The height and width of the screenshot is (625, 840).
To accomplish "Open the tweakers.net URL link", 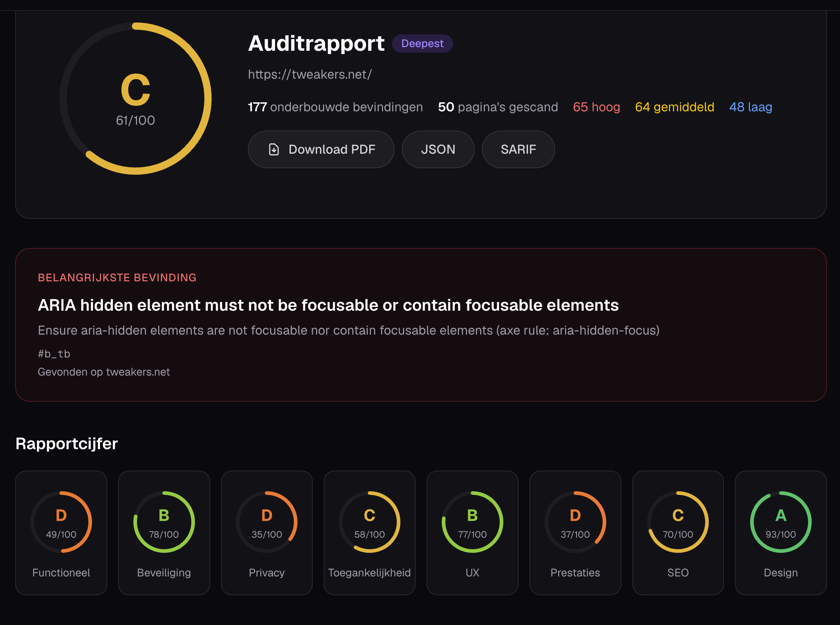I will [310, 75].
